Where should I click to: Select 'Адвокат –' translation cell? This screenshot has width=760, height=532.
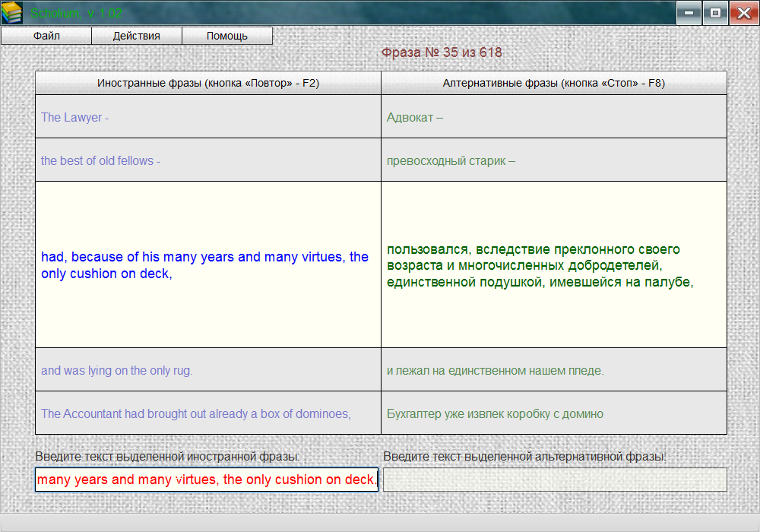click(x=553, y=117)
